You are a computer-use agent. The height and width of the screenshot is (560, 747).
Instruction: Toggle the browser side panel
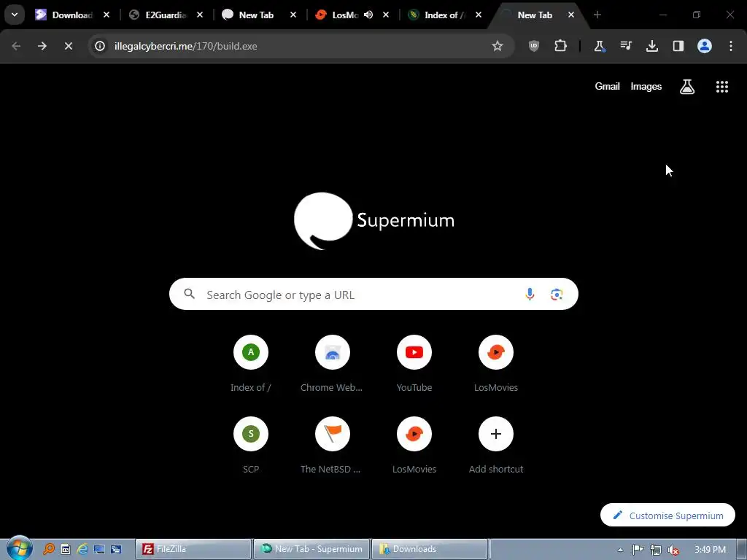click(x=678, y=46)
